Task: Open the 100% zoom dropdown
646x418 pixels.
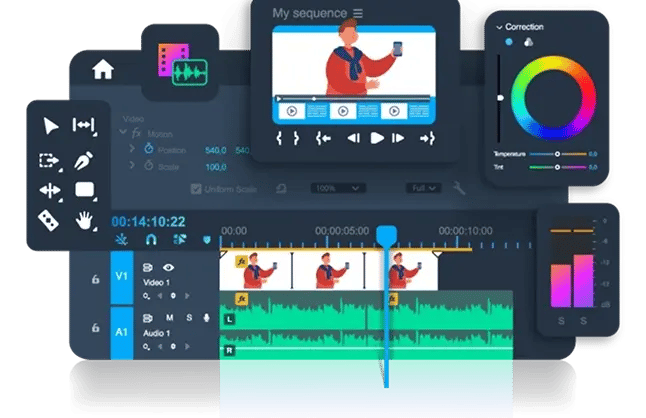Action: tap(336, 188)
